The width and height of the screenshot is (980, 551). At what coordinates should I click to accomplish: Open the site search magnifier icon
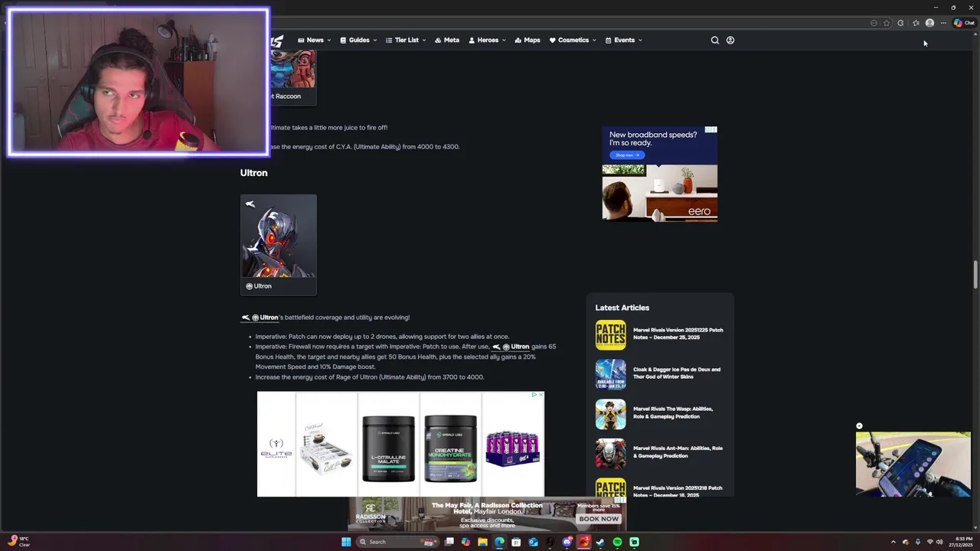click(x=715, y=40)
